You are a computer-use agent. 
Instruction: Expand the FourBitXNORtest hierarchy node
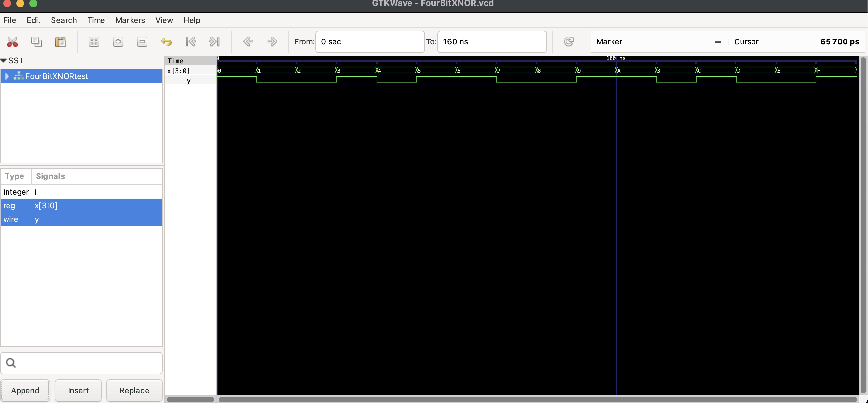click(7, 76)
